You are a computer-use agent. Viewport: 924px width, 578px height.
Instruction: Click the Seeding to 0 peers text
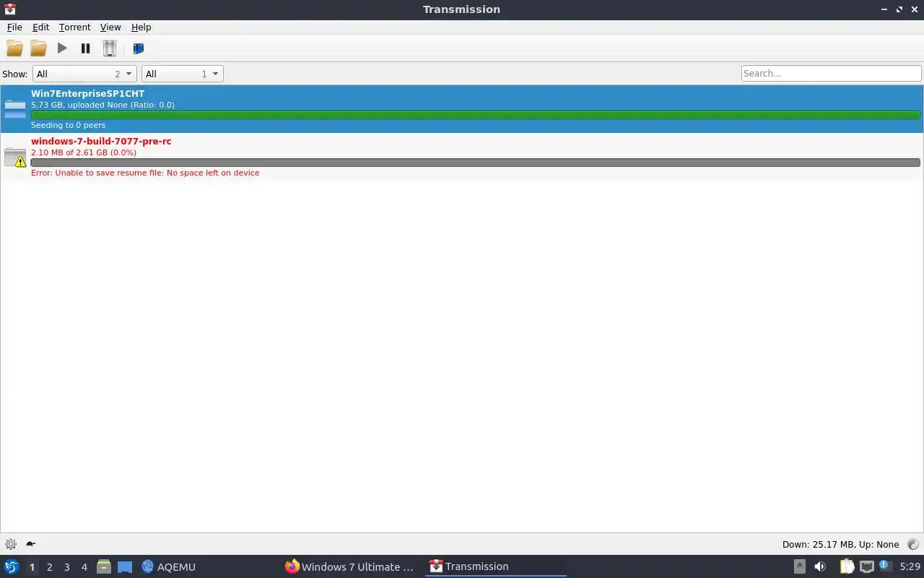point(68,125)
